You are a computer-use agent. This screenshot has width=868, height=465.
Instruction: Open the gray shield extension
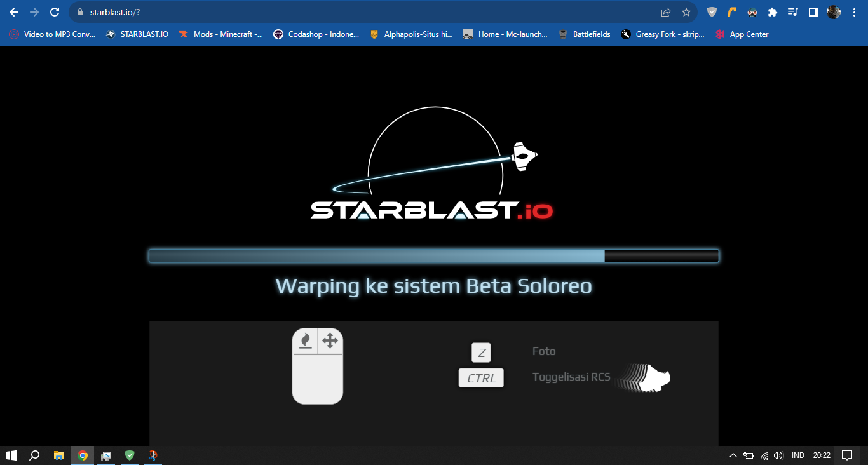(712, 11)
